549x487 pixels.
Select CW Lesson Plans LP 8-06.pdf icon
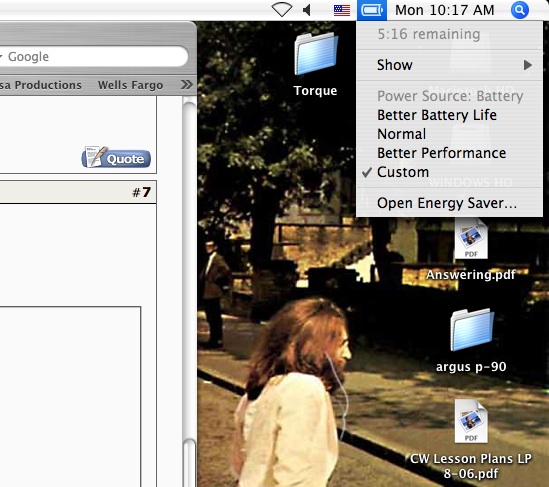pyautogui.click(x=471, y=421)
